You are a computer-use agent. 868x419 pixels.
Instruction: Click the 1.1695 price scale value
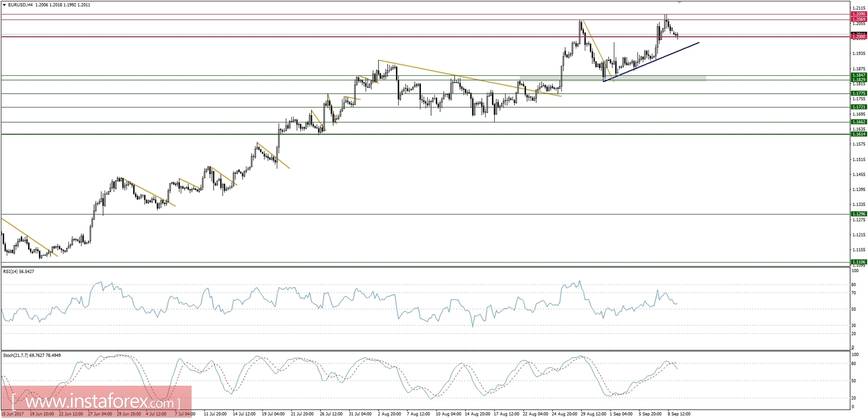tap(859, 114)
